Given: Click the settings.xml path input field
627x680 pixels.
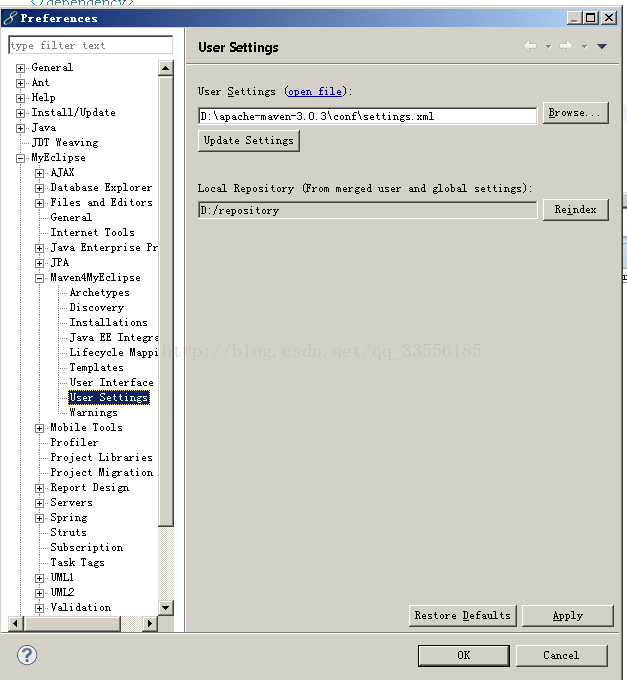Looking at the screenshot, I should 367,116.
